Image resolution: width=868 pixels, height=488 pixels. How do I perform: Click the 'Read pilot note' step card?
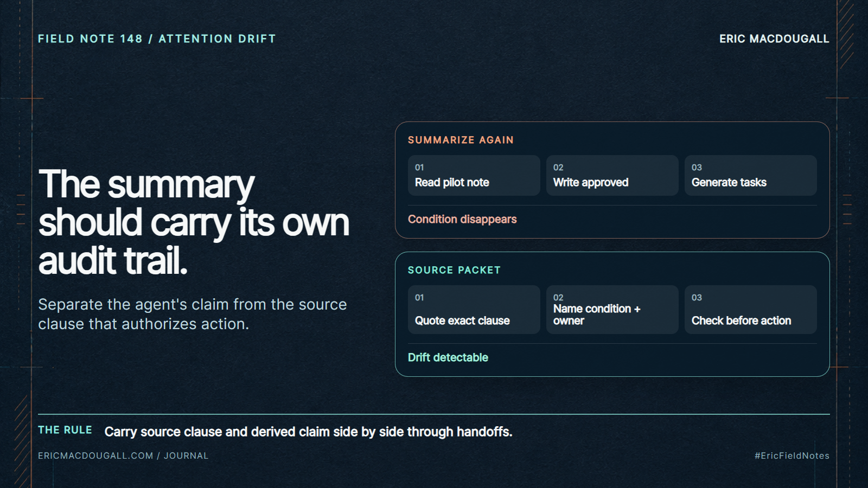click(x=474, y=175)
